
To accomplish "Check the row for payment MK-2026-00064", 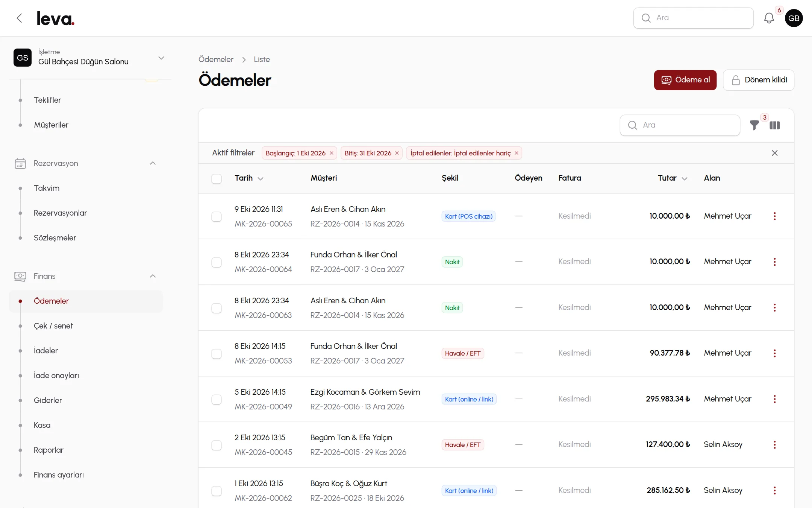I will coord(217,262).
